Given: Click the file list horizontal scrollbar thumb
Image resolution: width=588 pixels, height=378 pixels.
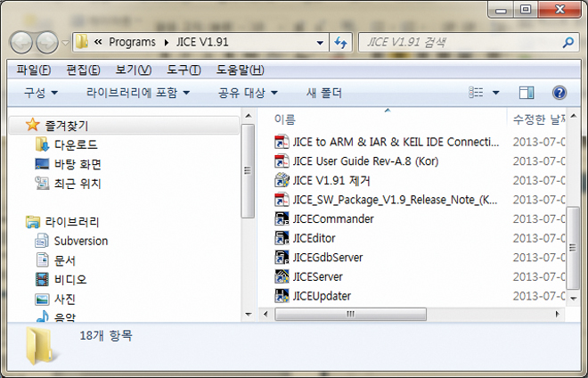Looking at the screenshot, I should click(x=350, y=314).
